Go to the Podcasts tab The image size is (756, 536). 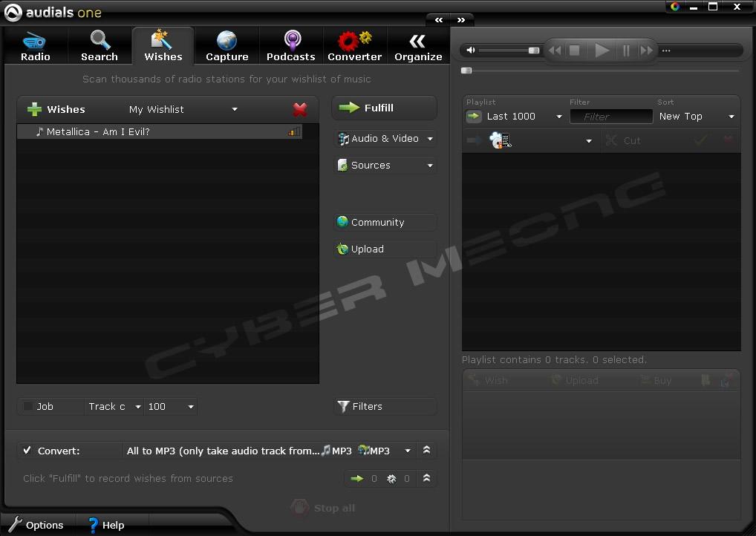point(290,46)
